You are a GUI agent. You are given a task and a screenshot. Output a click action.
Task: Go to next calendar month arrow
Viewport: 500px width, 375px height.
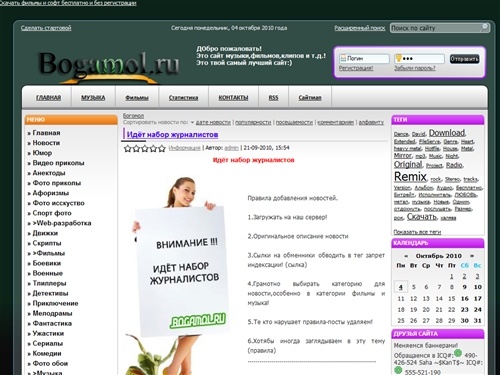(472, 256)
